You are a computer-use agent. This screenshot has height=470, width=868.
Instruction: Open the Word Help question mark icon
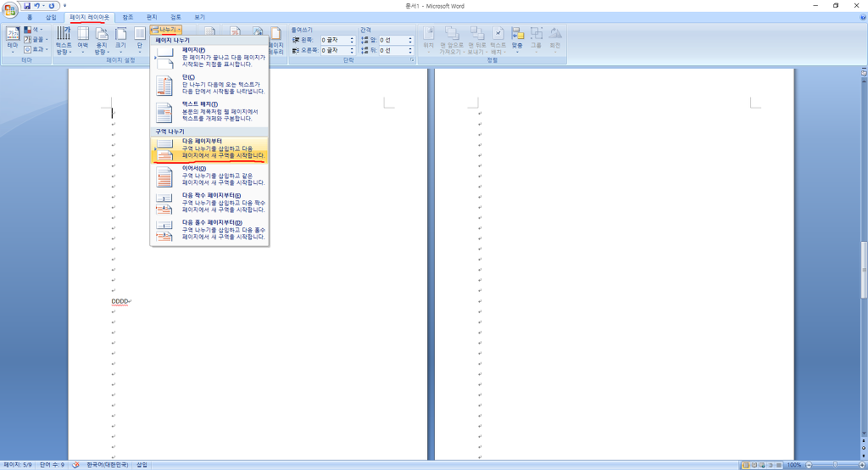(x=861, y=17)
